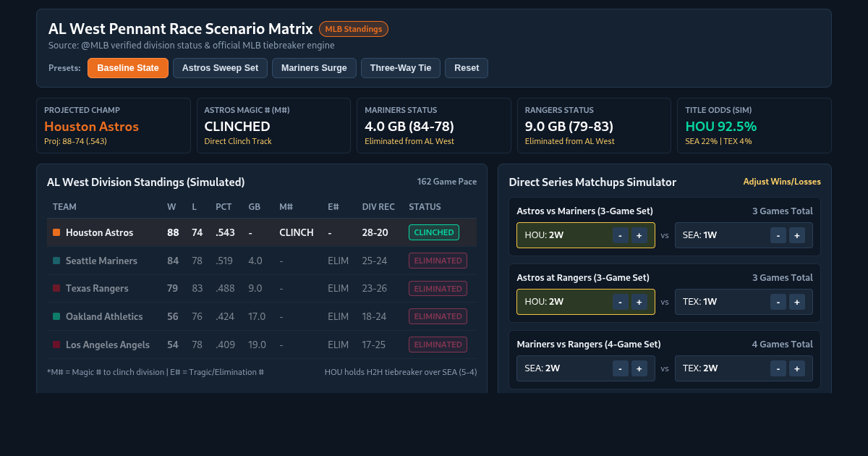868x456 pixels.
Task: Click the TEAM column header
Action: [64, 207]
